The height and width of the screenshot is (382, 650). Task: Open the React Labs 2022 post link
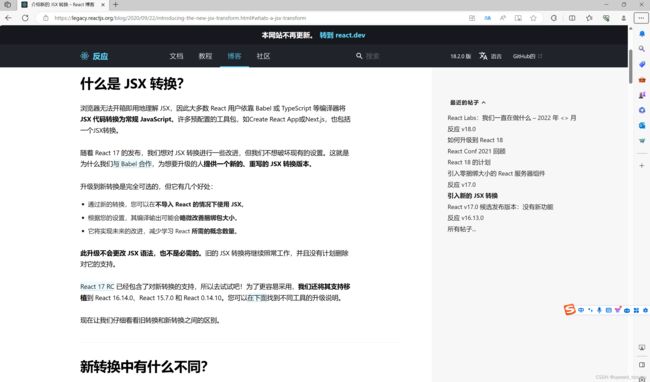(x=512, y=118)
